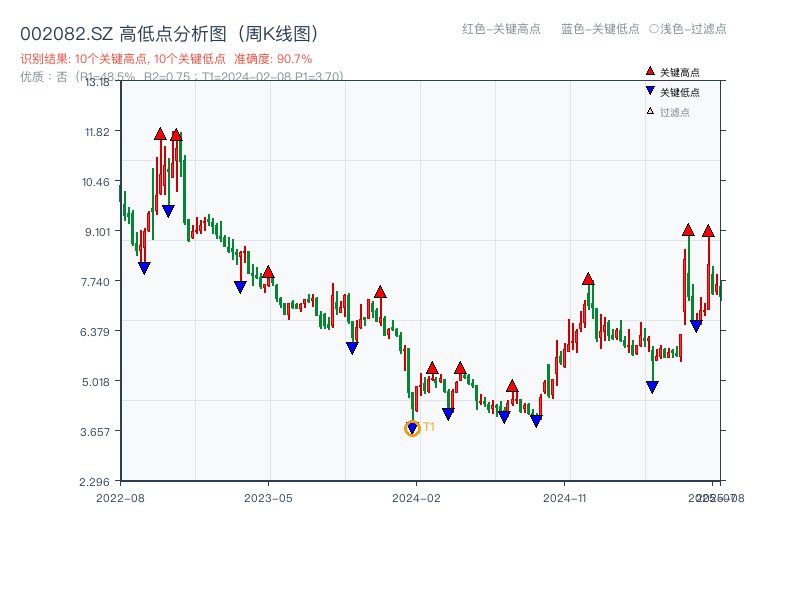This screenshot has width=800, height=600.
Task: Click the blue low marker at 7.74 level before 2023-05
Action: pyautogui.click(x=240, y=287)
